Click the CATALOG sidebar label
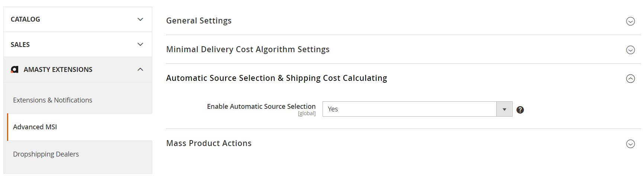 pos(25,19)
